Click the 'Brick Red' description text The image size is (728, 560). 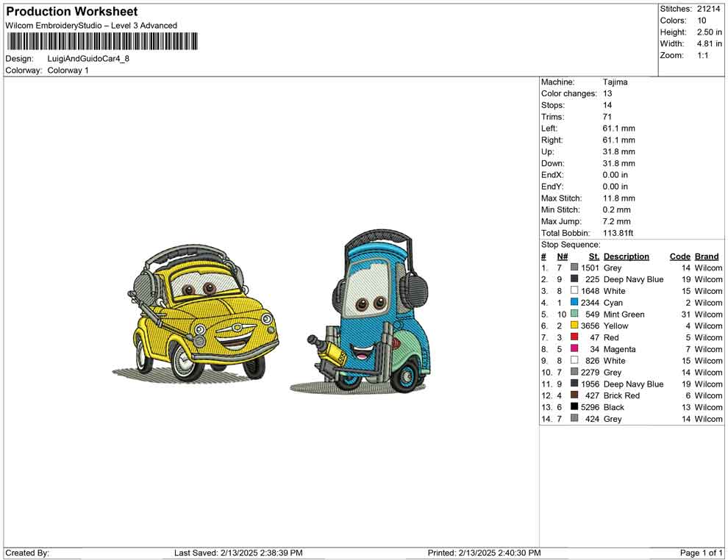(x=621, y=395)
